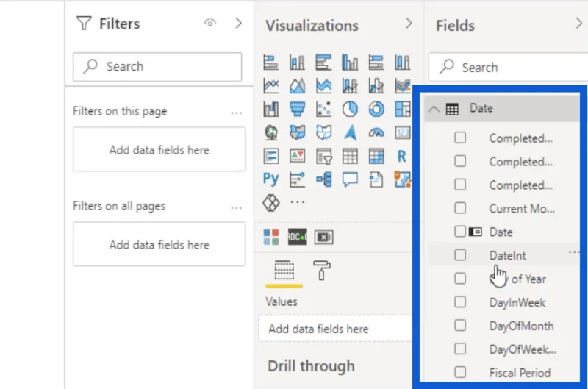Viewport: 588px width, 389px height.
Task: Switch to the Format paint roller tab
Action: [x=322, y=271]
